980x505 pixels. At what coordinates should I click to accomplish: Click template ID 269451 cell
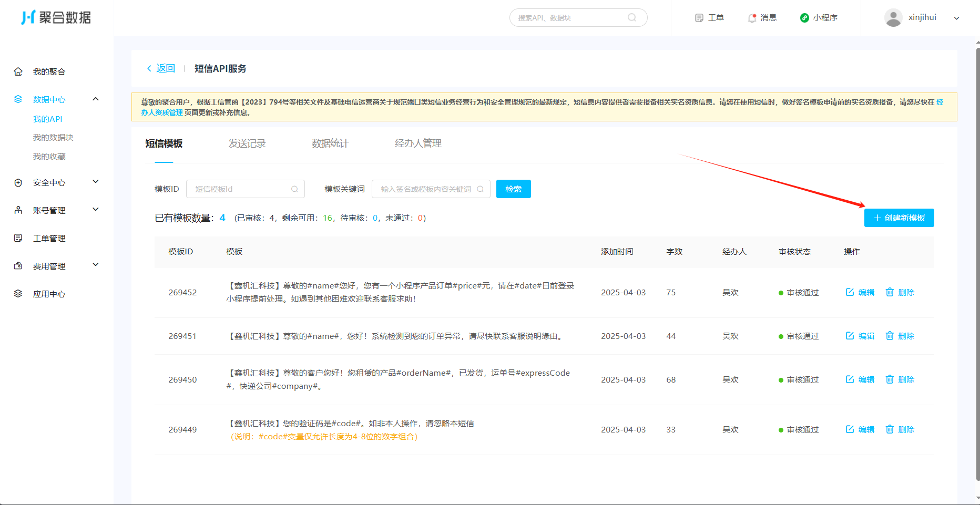tap(182, 336)
